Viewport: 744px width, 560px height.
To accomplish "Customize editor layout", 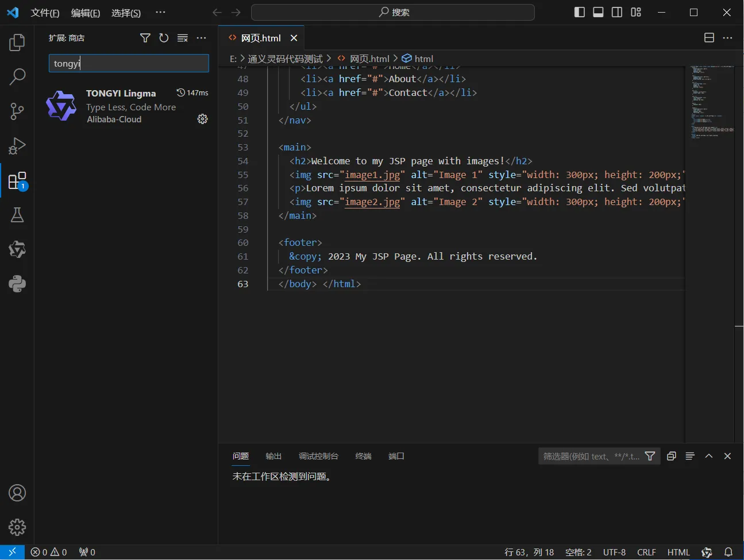I will 636,12.
